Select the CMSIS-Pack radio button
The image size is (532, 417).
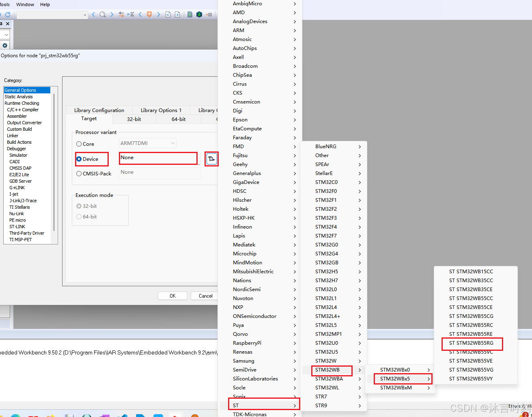(x=79, y=174)
